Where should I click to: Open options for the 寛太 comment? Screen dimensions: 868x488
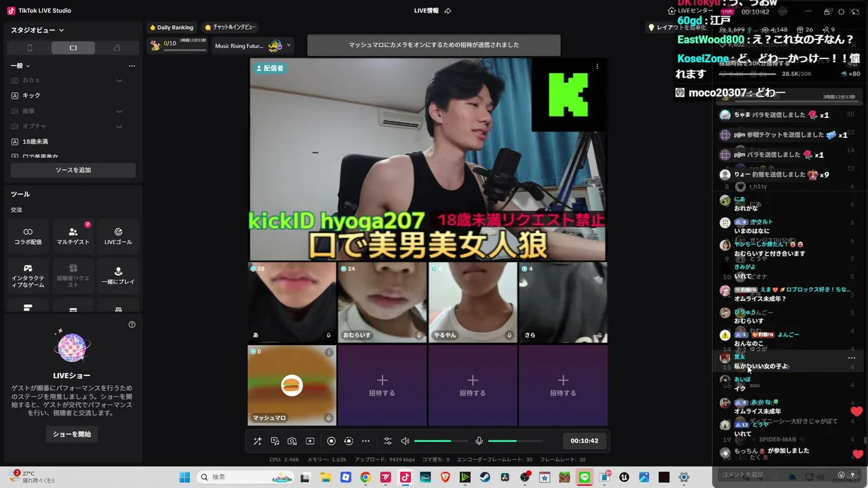(x=852, y=358)
